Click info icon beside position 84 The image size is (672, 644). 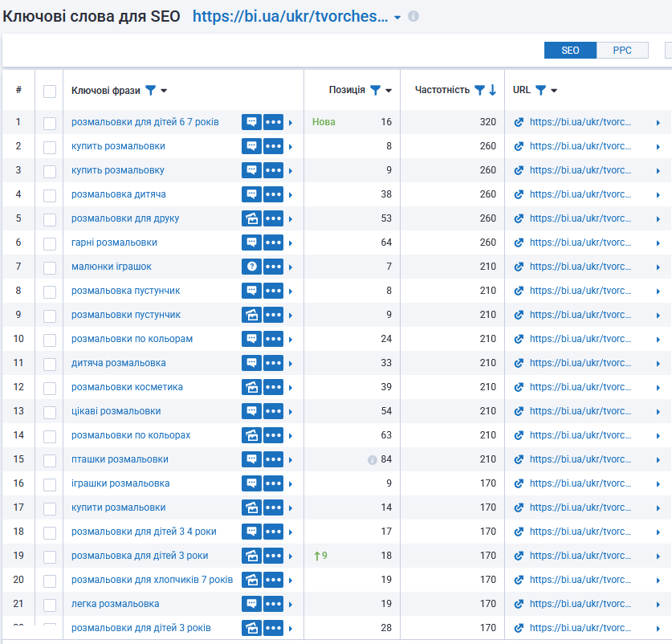click(x=372, y=459)
